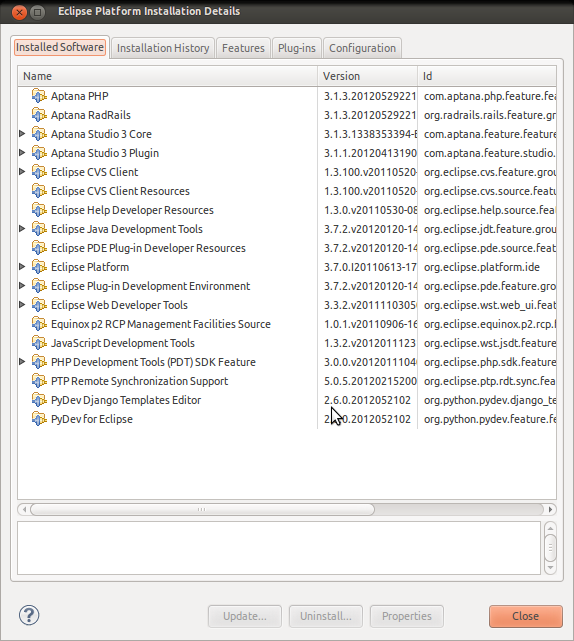Click the icon for Eclipse Plug-in Development Environment
Screen dimensions: 574x641
39,286
